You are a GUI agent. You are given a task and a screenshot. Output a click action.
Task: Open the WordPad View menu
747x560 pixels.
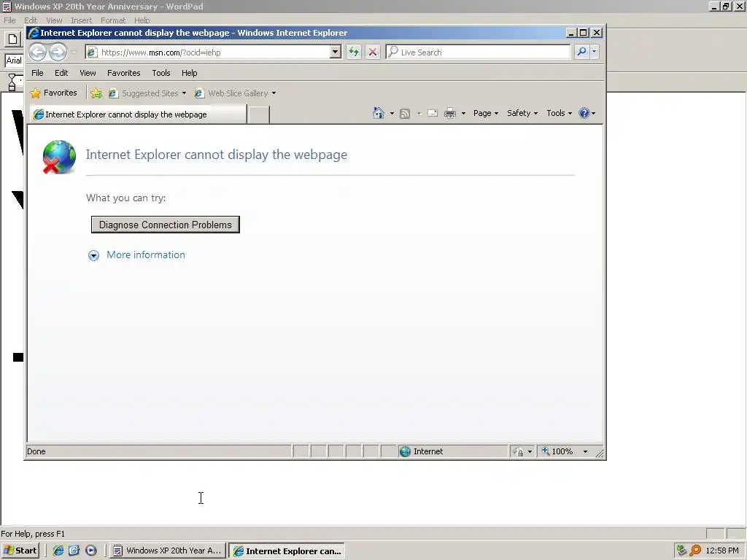point(54,20)
